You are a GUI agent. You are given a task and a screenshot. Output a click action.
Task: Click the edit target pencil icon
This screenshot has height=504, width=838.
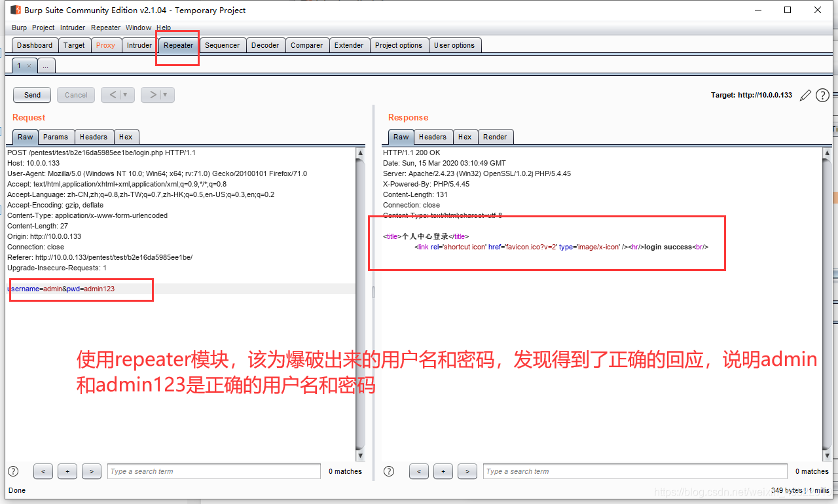point(806,95)
